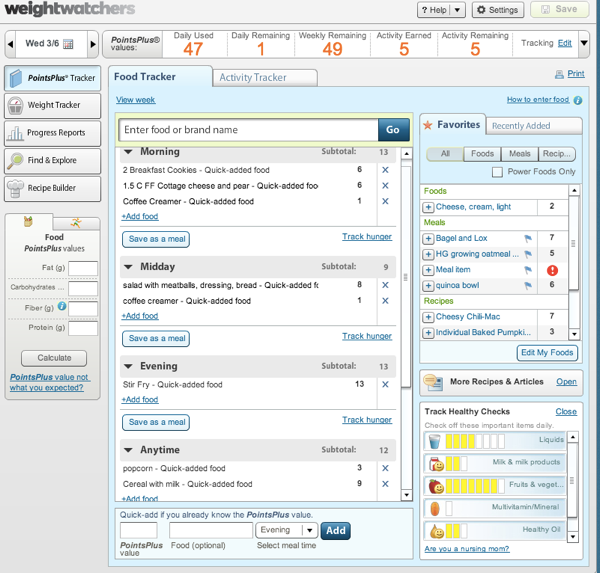Add Individual Baked Pumpkin via plus icon

pyautogui.click(x=428, y=333)
